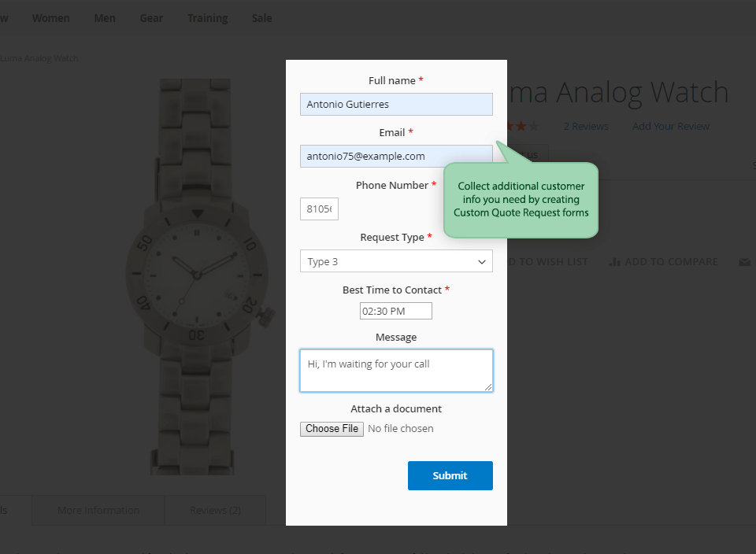
Task: Open the Training menu
Action: coord(207,18)
